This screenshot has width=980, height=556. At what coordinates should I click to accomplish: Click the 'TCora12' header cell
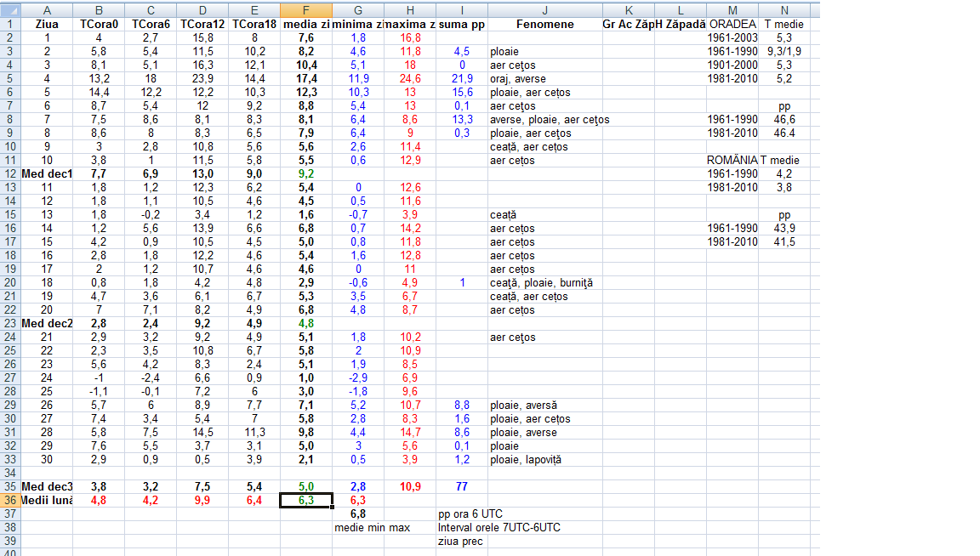click(202, 25)
